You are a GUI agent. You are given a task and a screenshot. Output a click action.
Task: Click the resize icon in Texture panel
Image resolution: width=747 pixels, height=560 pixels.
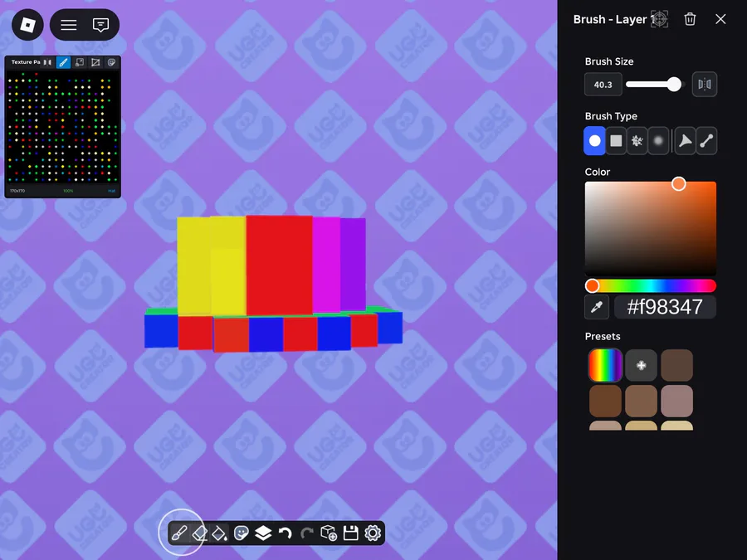80,62
